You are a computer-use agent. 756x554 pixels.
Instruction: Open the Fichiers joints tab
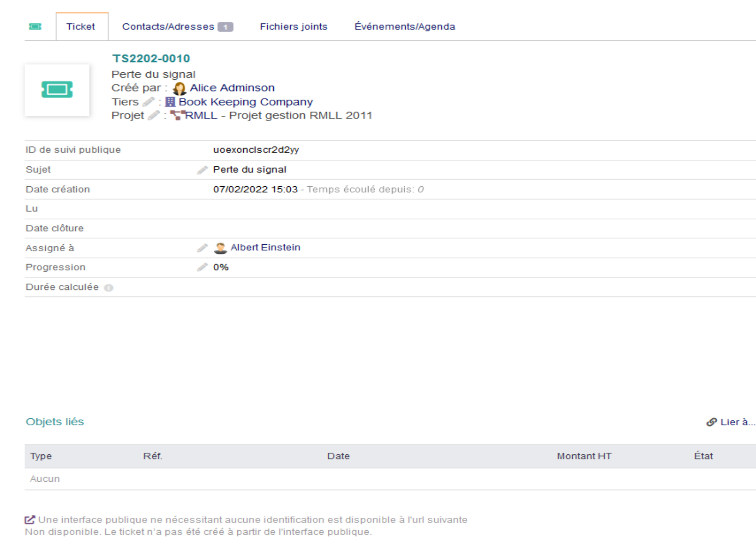click(x=294, y=26)
